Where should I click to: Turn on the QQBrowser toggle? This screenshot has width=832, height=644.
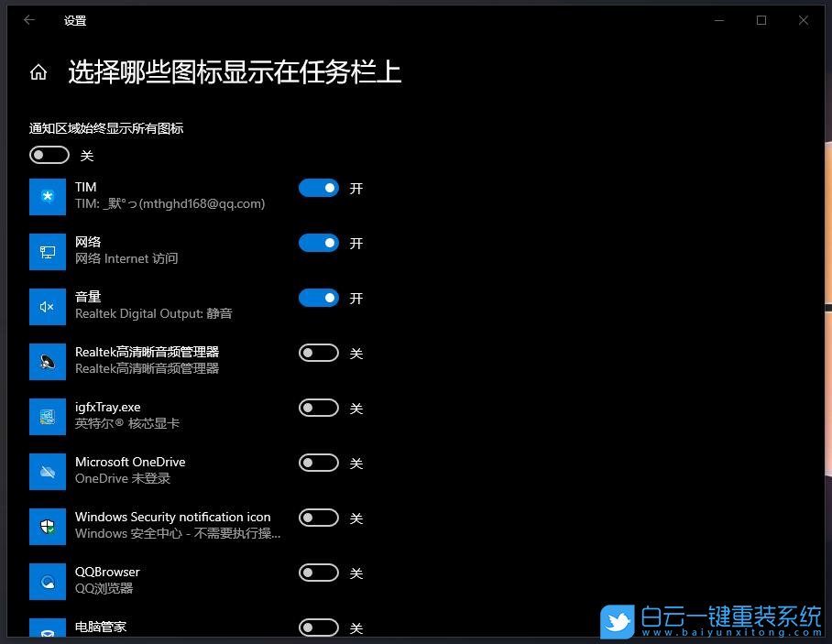[x=318, y=573]
